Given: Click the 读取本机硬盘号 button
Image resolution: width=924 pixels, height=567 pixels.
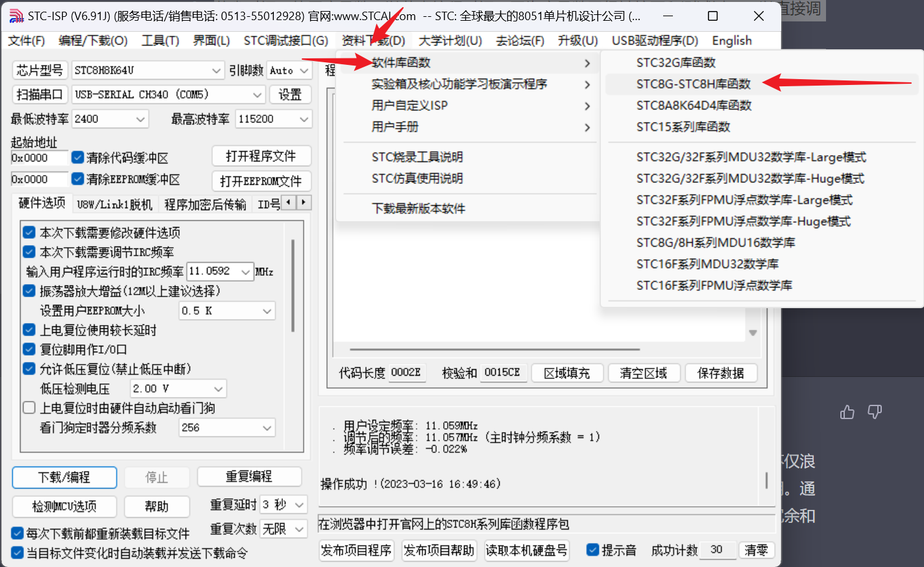Looking at the screenshot, I should [x=527, y=550].
